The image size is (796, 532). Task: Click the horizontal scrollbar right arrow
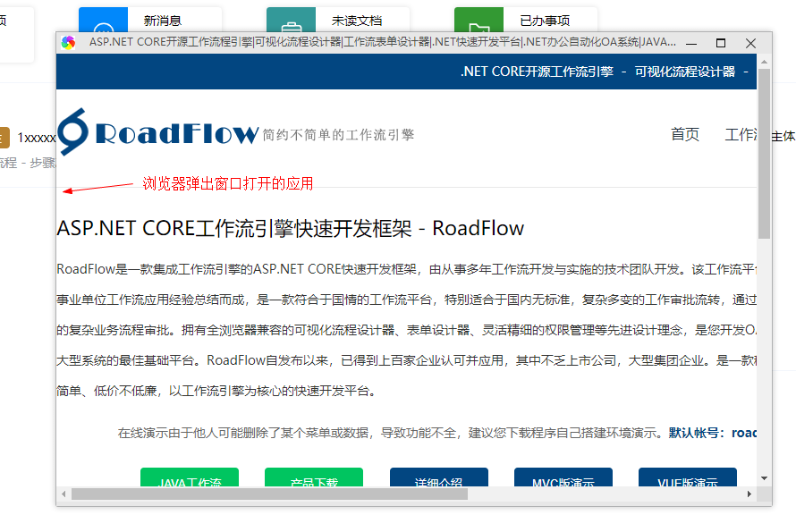[x=749, y=494]
